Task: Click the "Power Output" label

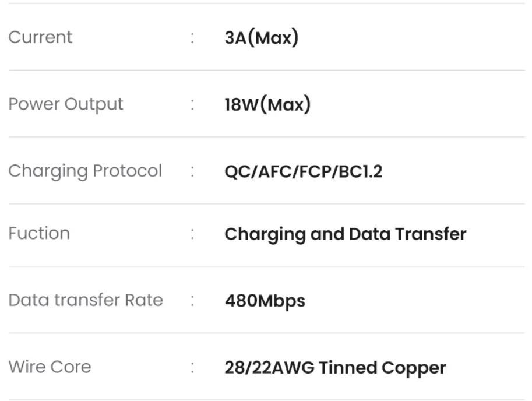Action: tap(66, 104)
